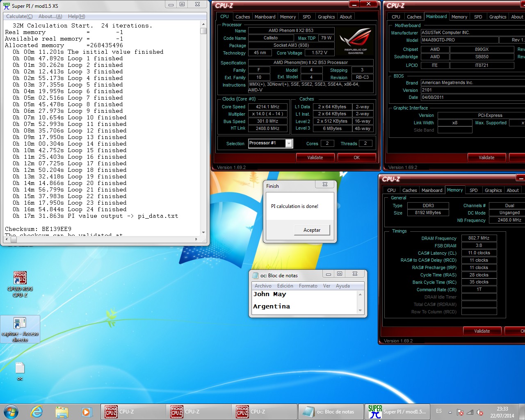Open Action Center flag tray icon

460,412
